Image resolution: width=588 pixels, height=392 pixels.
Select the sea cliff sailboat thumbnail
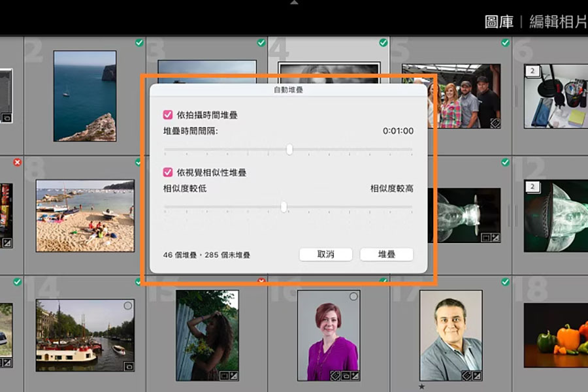[85, 95]
